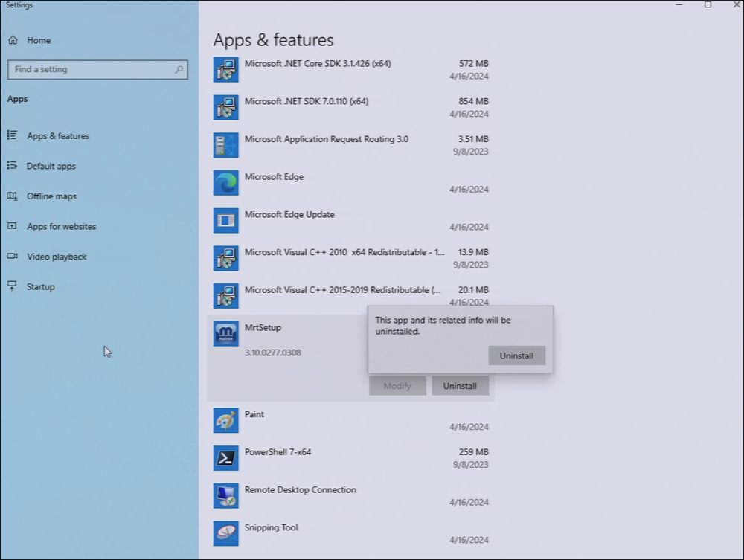The image size is (744, 560).
Task: Select Video playback in sidebar
Action: pyautogui.click(x=57, y=257)
